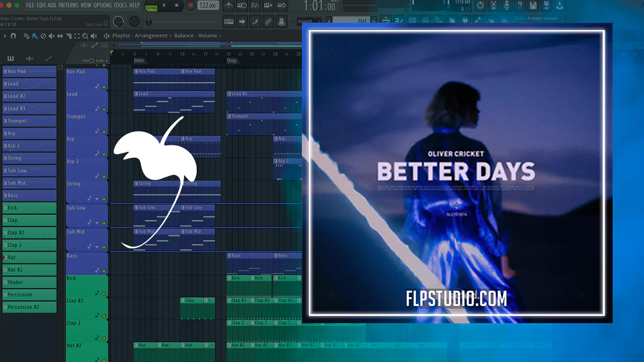This screenshot has height=362, width=644.
Task: Toggle the overdub blend recording button
Action: [x=268, y=6]
